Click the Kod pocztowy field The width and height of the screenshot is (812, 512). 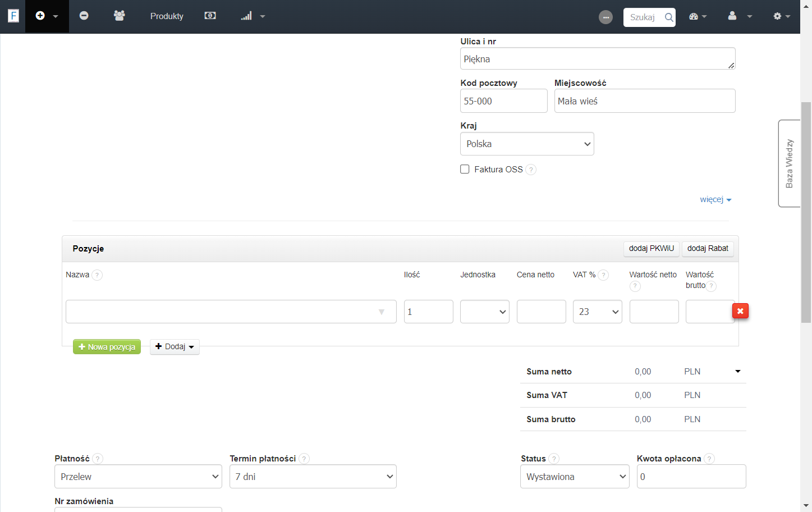coord(504,101)
